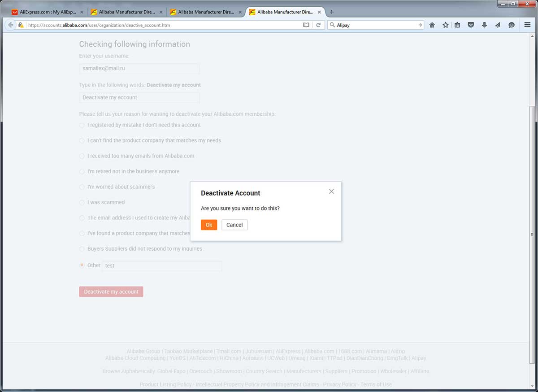The height and width of the screenshot is (392, 538).
Task: Focus the 'Deactivate my account' confirmation text field
Action: [x=139, y=97]
